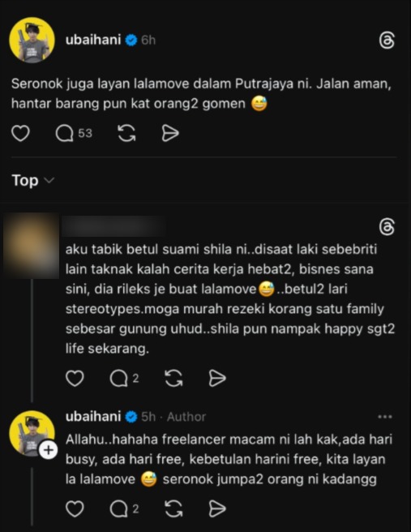Repost the author's freelancer reply
The image size is (411, 532).
tap(173, 509)
